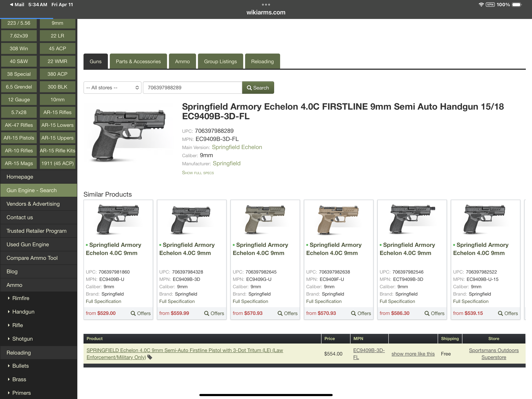Image resolution: width=532 pixels, height=399 pixels.
Task: Tap the three-dot multitasking icon
Action: (266, 5)
